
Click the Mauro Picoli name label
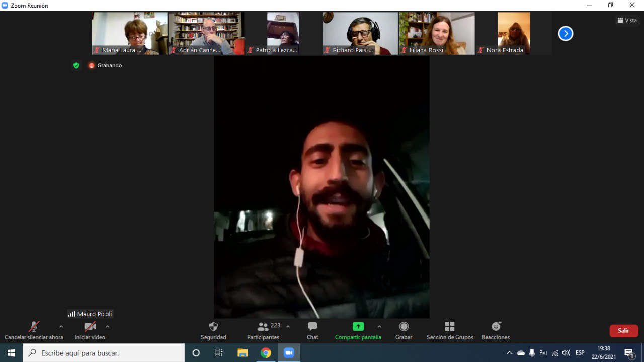click(91, 314)
